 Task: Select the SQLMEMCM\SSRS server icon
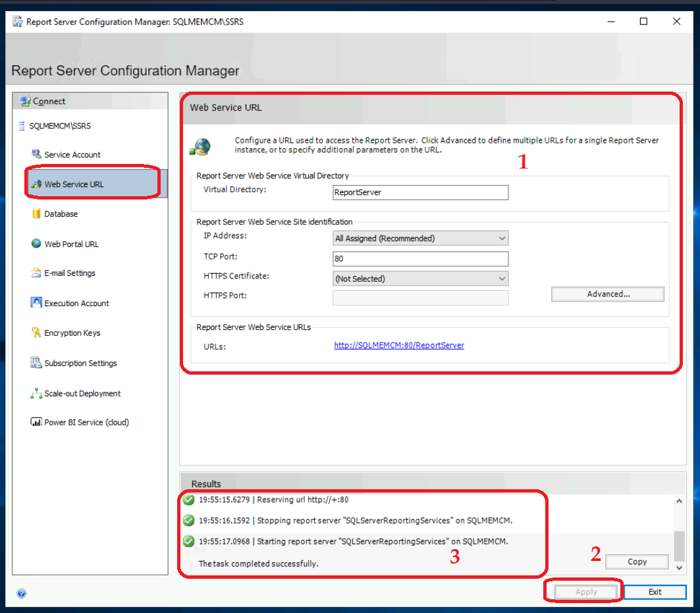point(22,126)
